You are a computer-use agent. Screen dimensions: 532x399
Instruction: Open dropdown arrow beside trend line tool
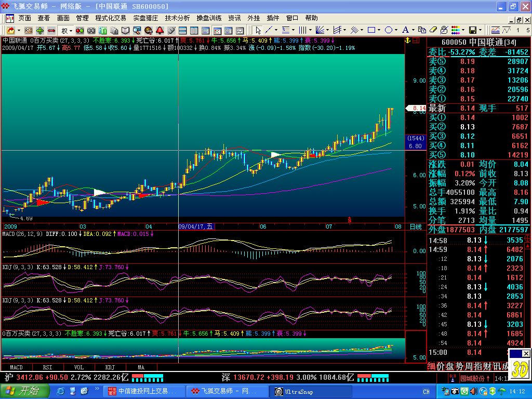pyautogui.click(x=276, y=30)
